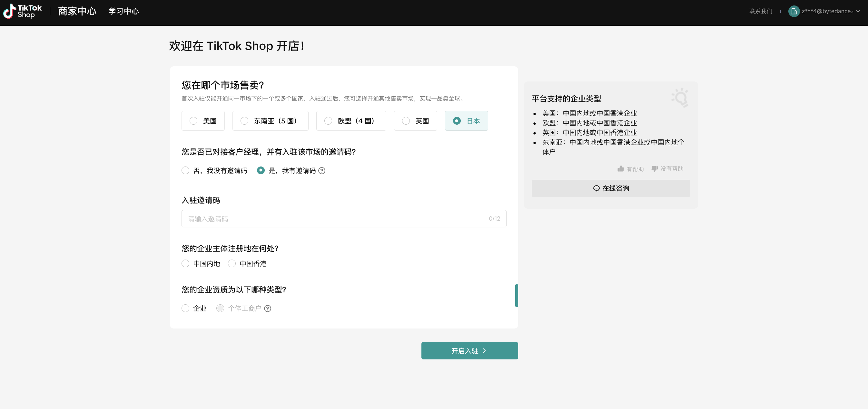Click the lightbulb tip icon
Viewport: 868px width, 409px height.
pos(680,98)
